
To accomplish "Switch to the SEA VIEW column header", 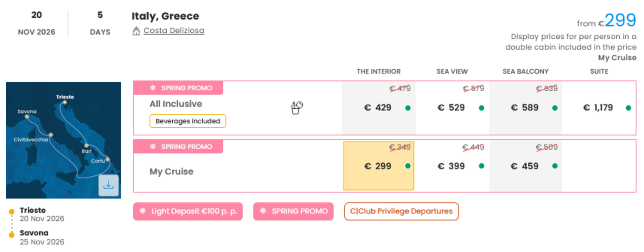I will click(452, 72).
